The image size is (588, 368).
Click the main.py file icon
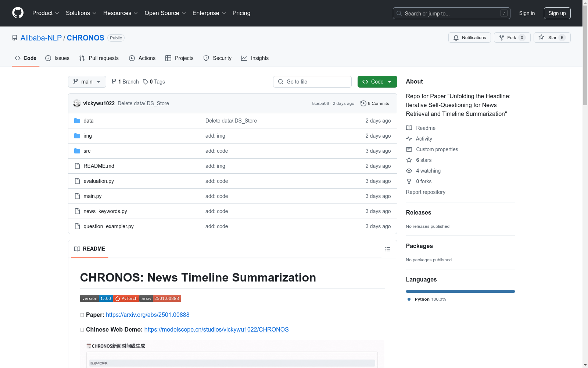[x=77, y=196]
